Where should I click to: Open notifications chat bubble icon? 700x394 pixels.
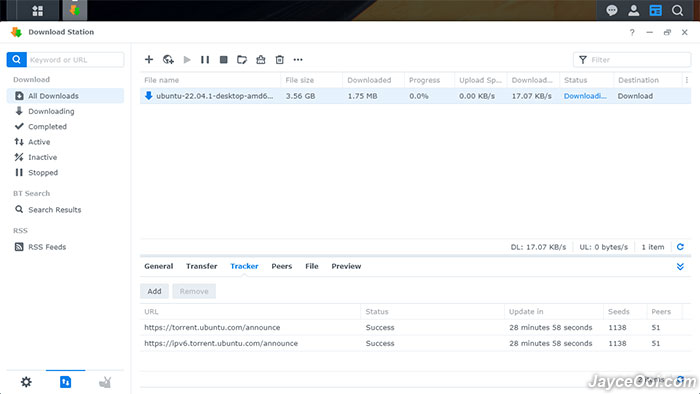[612, 10]
